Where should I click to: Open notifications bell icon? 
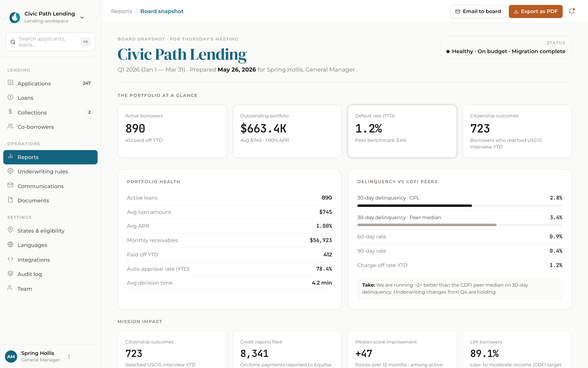572,11
